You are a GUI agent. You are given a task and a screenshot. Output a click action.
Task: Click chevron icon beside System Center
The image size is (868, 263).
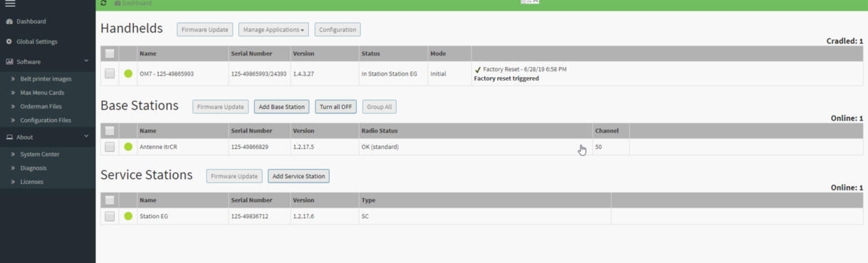[13, 154]
